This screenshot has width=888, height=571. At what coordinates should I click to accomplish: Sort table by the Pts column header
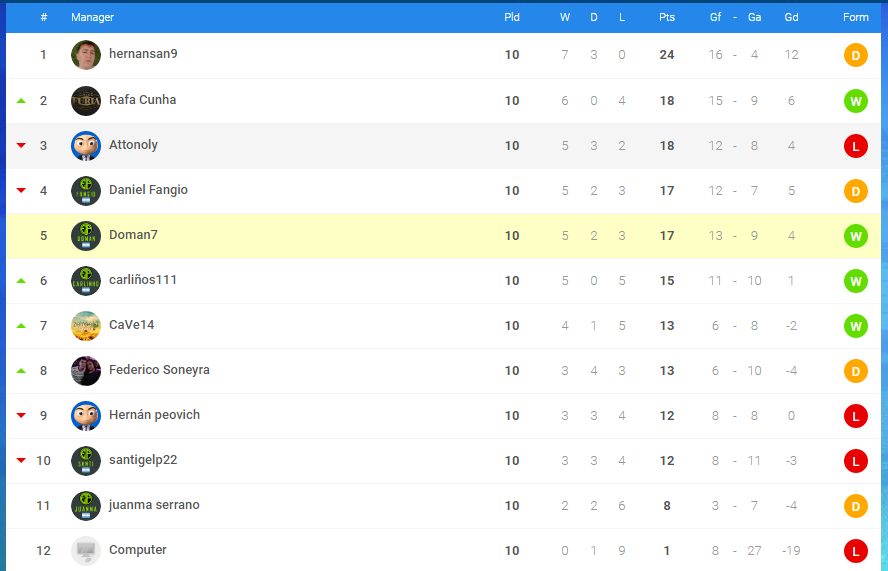667,17
